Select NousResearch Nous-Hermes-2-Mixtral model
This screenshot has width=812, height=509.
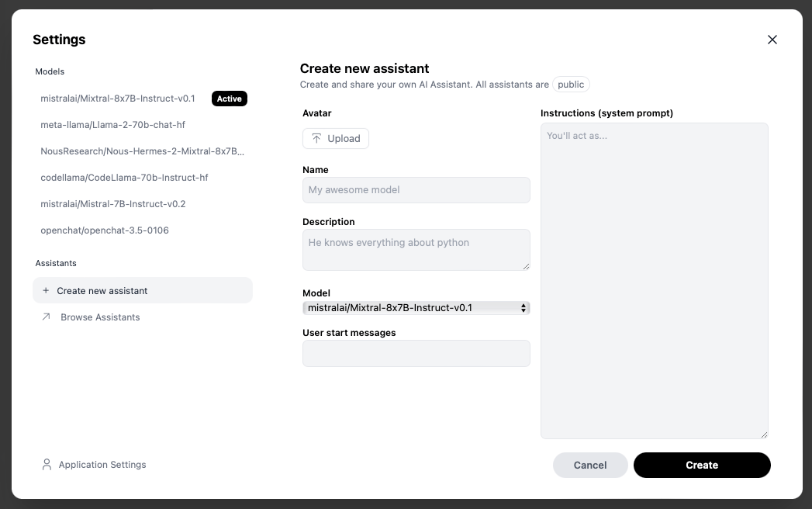point(142,151)
